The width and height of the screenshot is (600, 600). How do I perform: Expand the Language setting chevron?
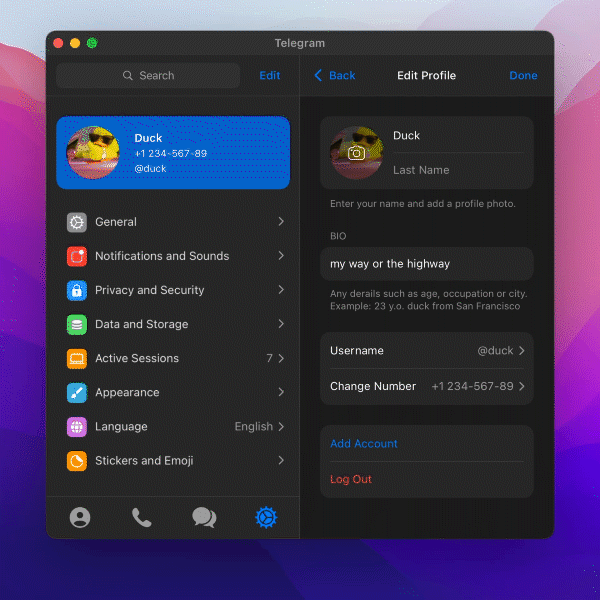tap(281, 427)
